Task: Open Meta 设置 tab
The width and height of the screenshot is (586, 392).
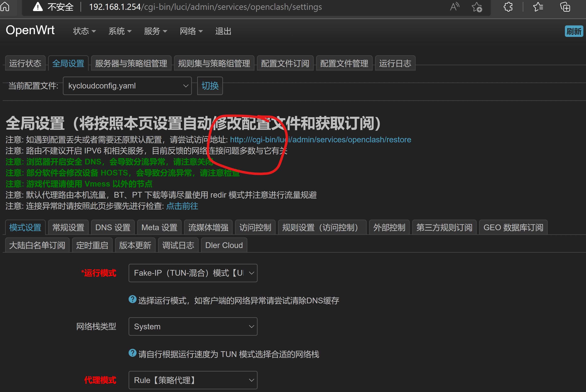Action: pyautogui.click(x=159, y=227)
